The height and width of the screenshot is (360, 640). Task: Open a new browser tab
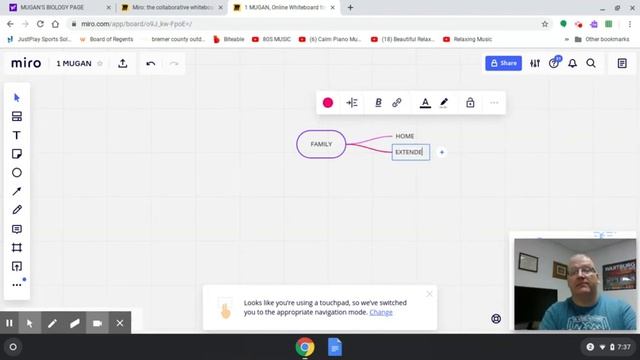(350, 7)
